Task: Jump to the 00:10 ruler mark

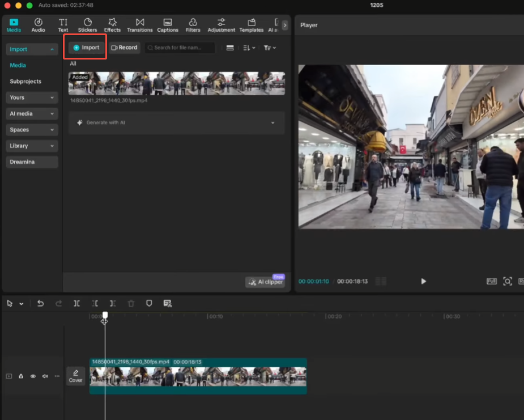Action: point(216,316)
